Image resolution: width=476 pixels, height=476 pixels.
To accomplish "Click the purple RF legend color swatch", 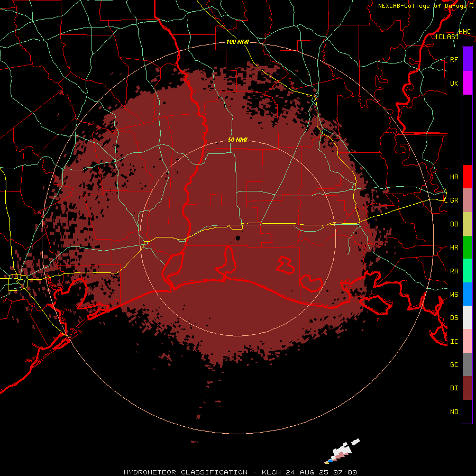I will coord(467,59).
